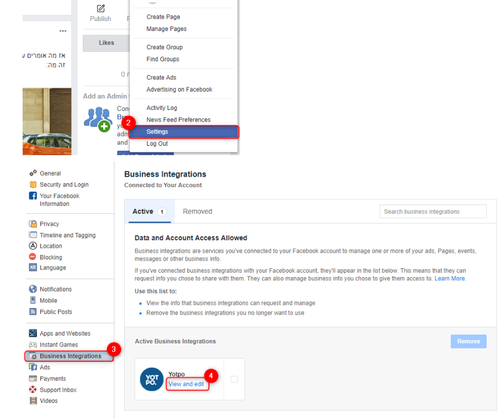Open Privacy settings in sidebar
This screenshot has width=500, height=419.
[49, 224]
